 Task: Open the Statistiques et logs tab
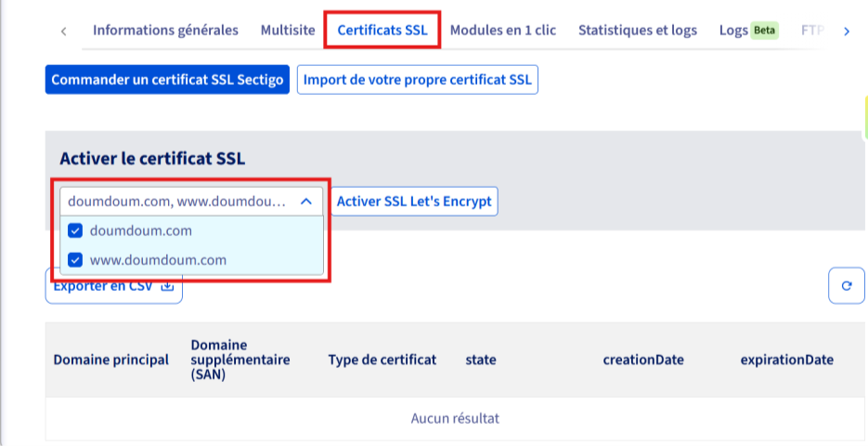(x=637, y=31)
